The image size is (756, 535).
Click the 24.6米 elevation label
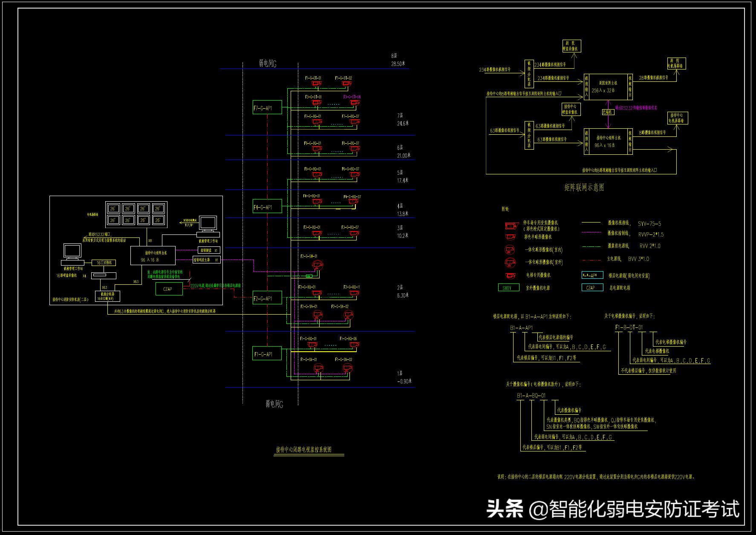tap(403, 123)
